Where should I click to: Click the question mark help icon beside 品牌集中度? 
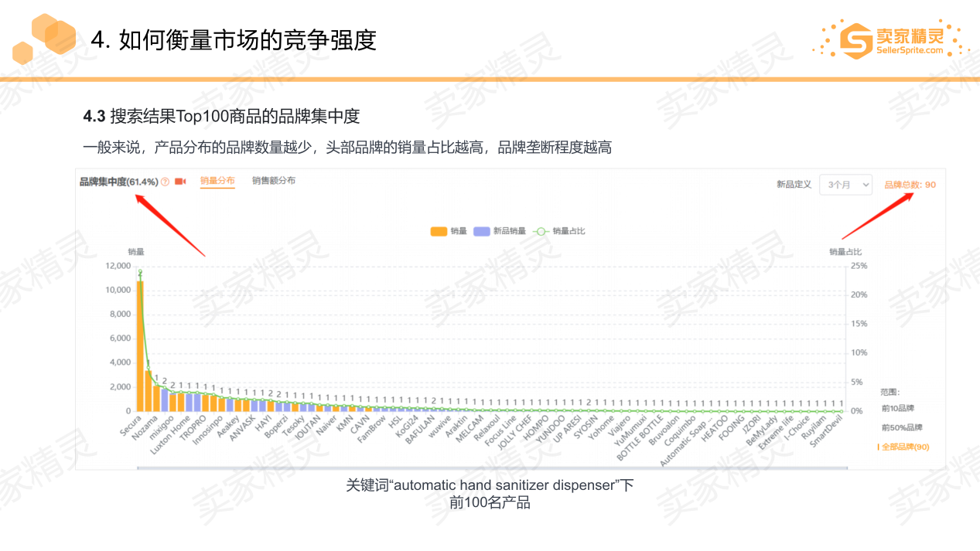click(x=164, y=182)
